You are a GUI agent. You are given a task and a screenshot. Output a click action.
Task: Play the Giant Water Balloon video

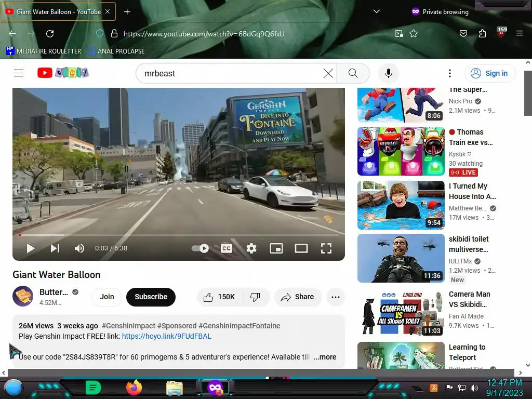[x=30, y=248]
